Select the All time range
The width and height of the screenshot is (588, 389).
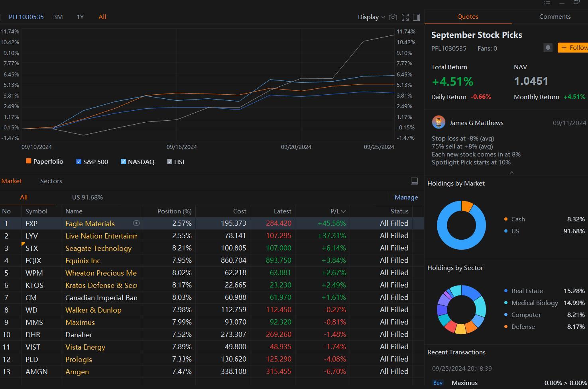102,17
